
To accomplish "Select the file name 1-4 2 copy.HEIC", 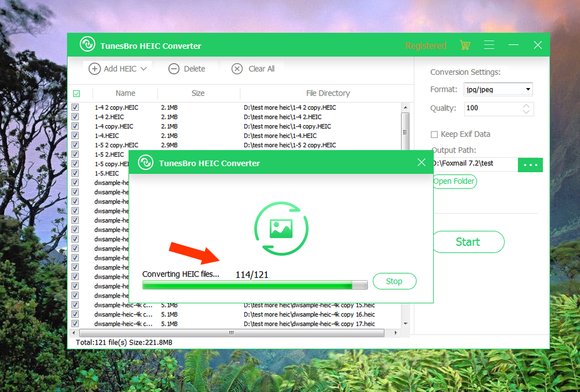I will [x=117, y=107].
